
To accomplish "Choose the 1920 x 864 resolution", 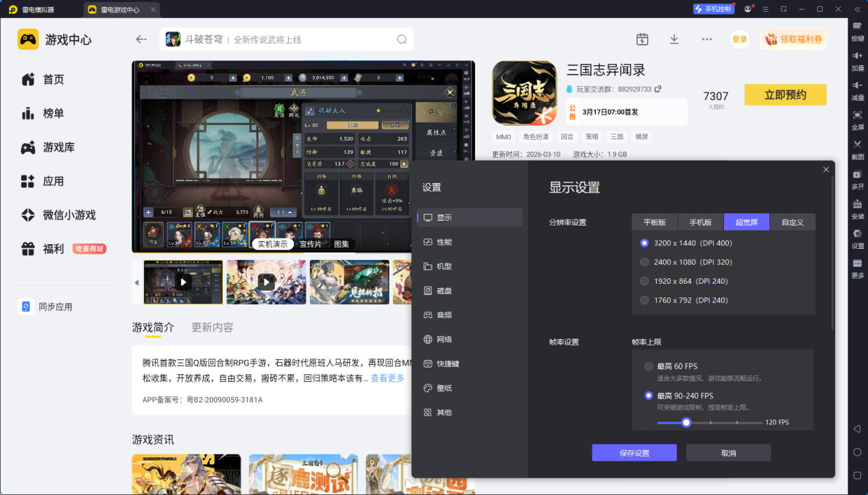I will click(x=644, y=281).
